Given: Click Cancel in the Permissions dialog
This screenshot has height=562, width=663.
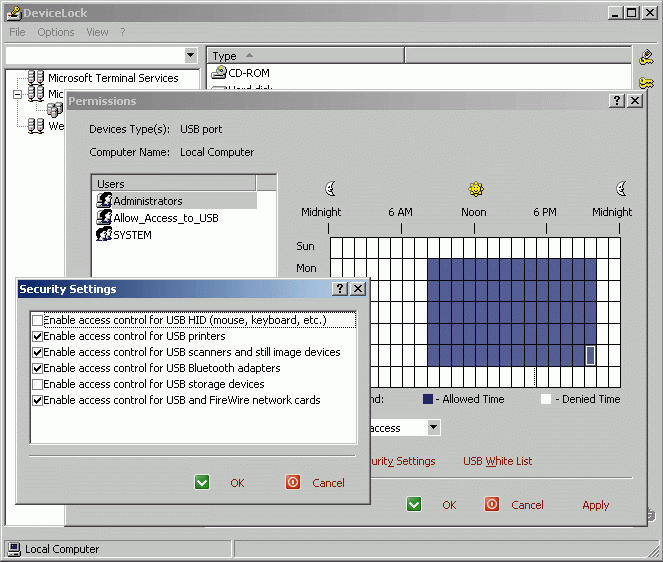Looking at the screenshot, I should [527, 505].
